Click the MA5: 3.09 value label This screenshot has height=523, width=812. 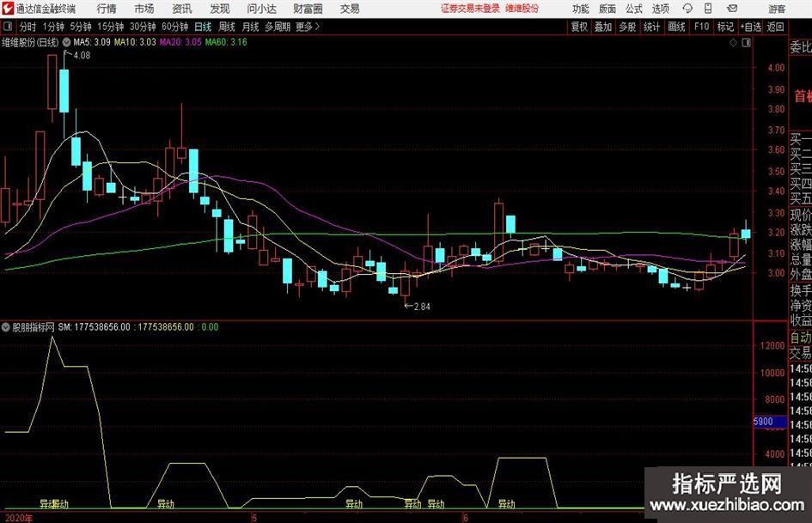coord(92,42)
